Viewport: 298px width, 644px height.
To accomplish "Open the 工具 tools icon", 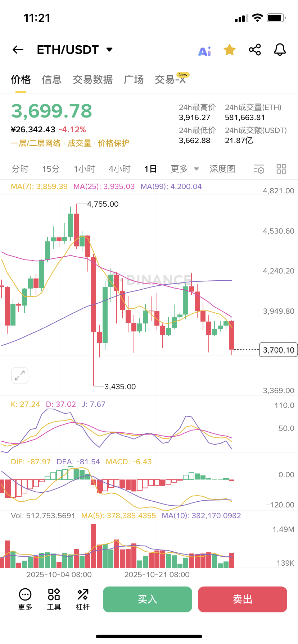I will (x=54, y=599).
